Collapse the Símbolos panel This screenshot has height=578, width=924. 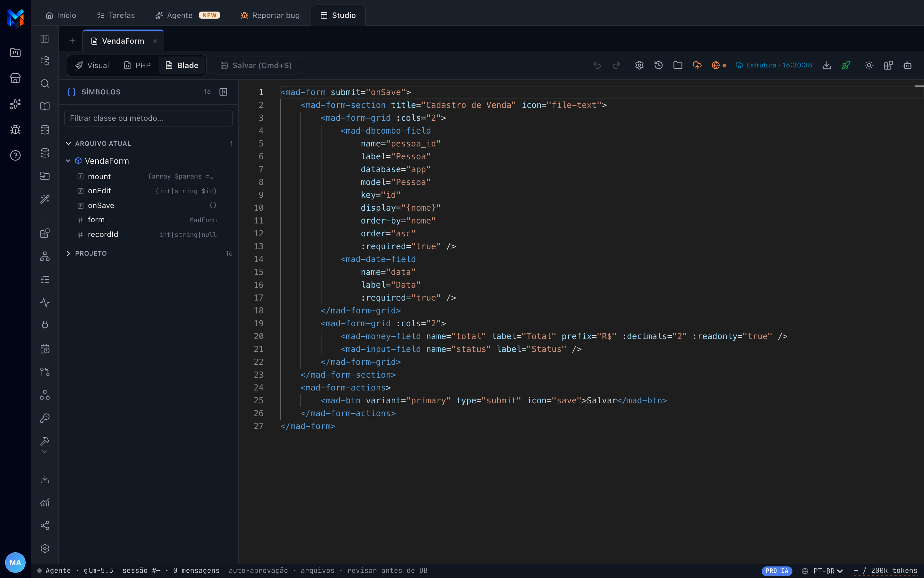[x=223, y=92]
